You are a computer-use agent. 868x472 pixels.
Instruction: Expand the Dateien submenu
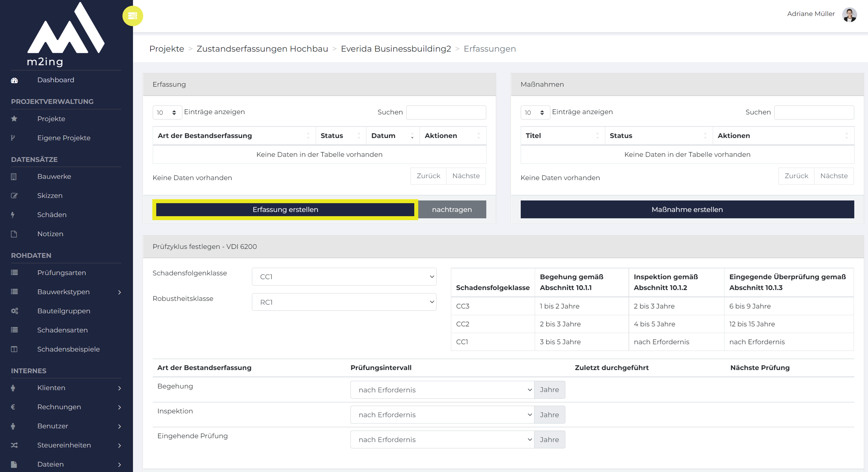tap(119, 465)
